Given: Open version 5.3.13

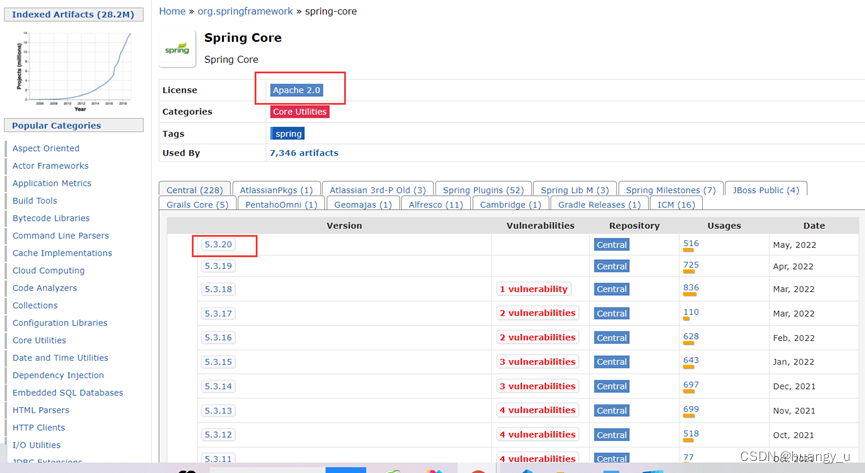Looking at the screenshot, I should pos(218,410).
